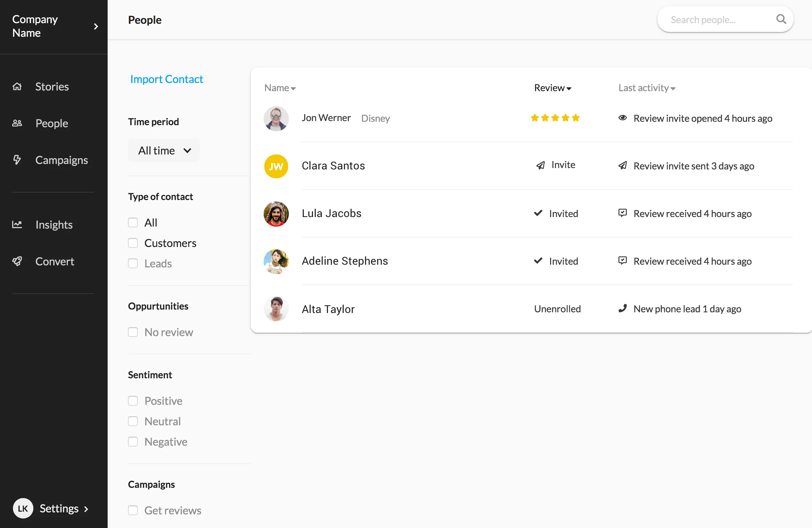Toggle the Positive sentiment checkbox
The image size is (812, 528).
coord(132,401)
